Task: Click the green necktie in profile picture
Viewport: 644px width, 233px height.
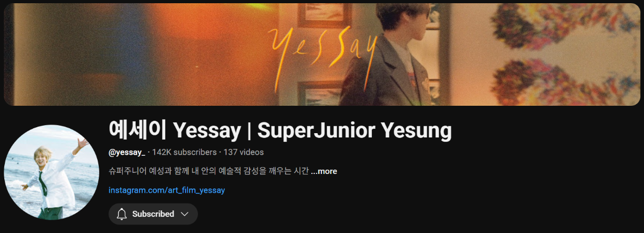Action: pos(42,183)
